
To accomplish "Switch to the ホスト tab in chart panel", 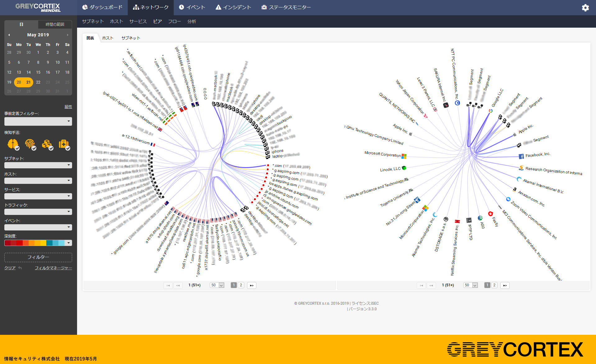I will click(x=108, y=38).
